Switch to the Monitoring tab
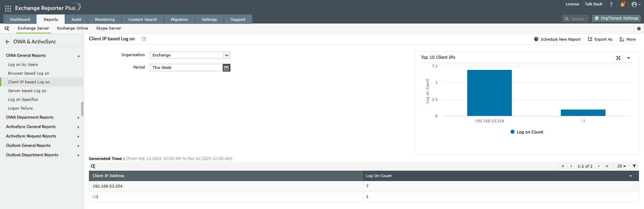The width and height of the screenshot is (644, 209). (x=105, y=19)
